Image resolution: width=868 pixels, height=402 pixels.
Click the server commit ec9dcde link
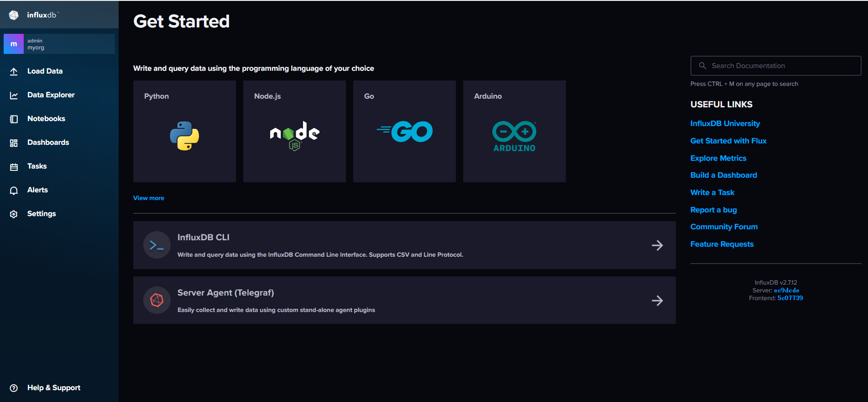click(787, 291)
